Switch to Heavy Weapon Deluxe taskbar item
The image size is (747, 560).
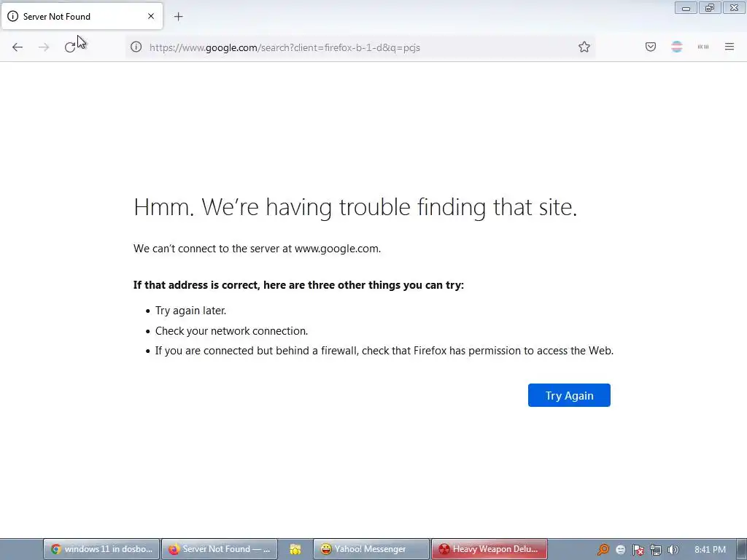pos(489,549)
